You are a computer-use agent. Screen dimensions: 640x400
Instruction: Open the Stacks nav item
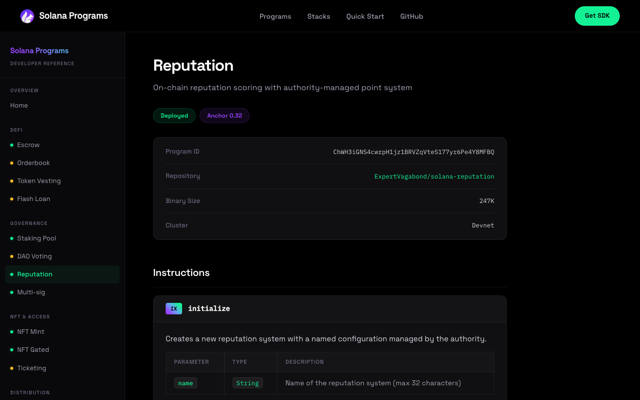click(318, 16)
